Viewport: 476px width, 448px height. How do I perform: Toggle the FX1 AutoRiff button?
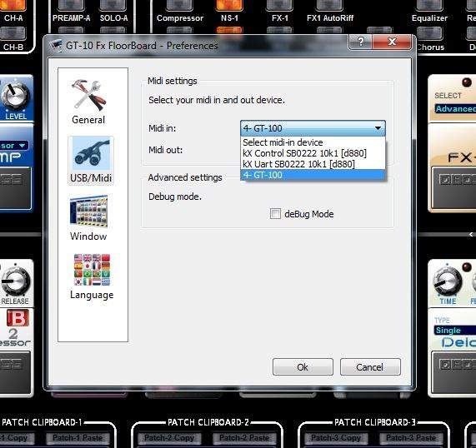click(x=329, y=5)
